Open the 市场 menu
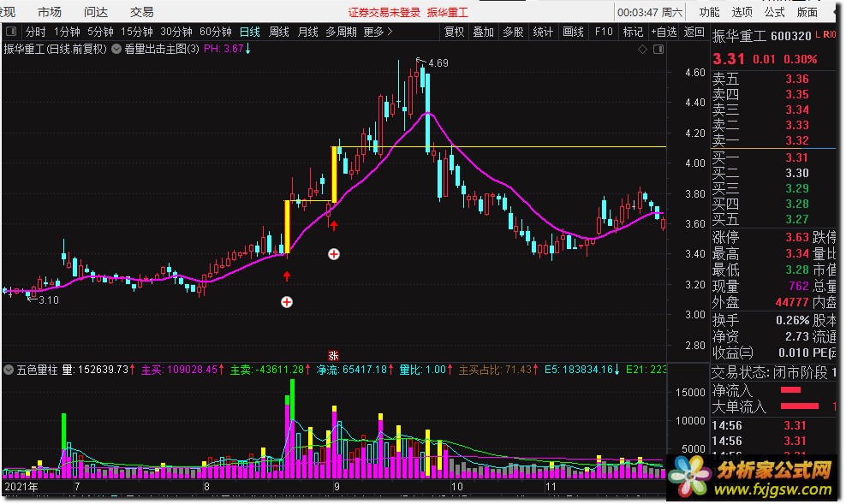Image resolution: width=846 pixels, height=504 pixels. pyautogui.click(x=50, y=12)
